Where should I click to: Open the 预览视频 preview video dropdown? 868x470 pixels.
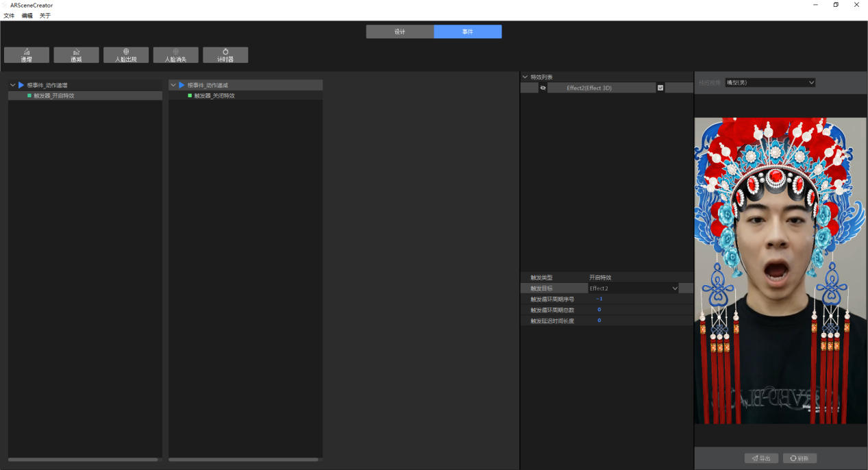(x=770, y=82)
